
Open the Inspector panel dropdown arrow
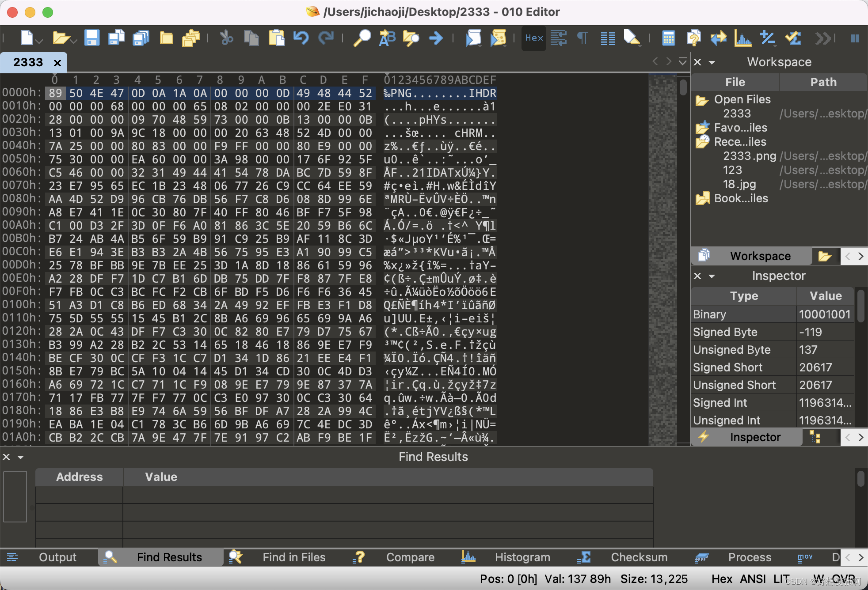coord(712,276)
